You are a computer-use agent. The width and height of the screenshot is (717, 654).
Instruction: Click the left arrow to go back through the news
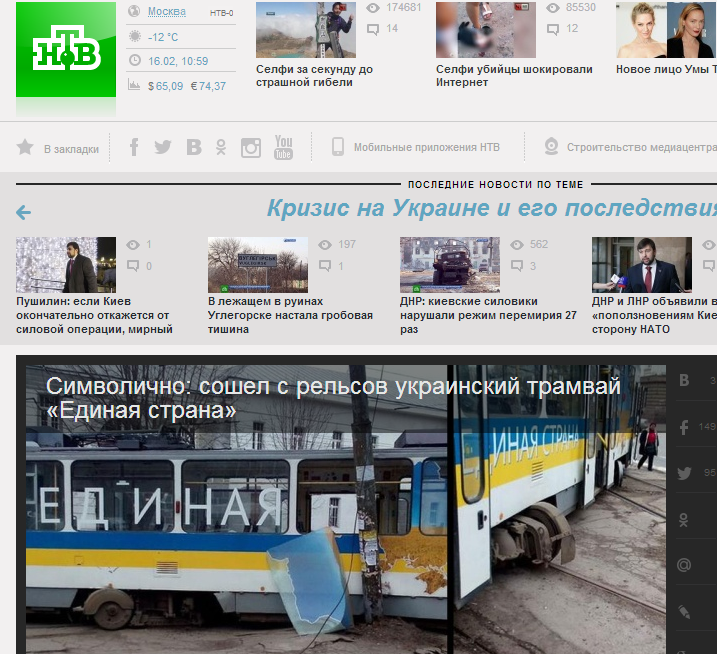tap(23, 212)
